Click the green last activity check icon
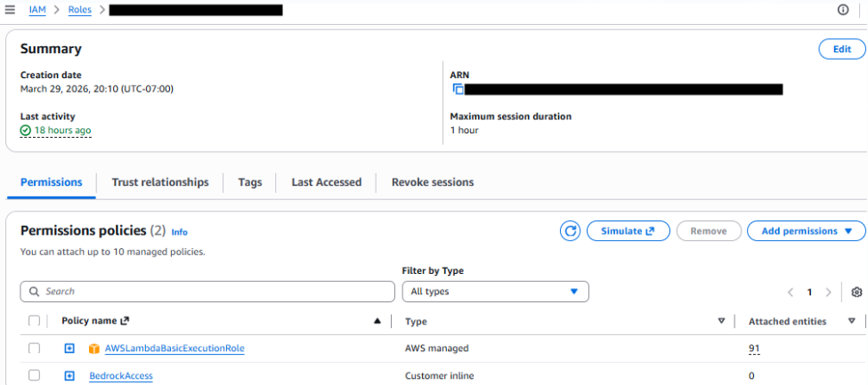 tap(26, 131)
